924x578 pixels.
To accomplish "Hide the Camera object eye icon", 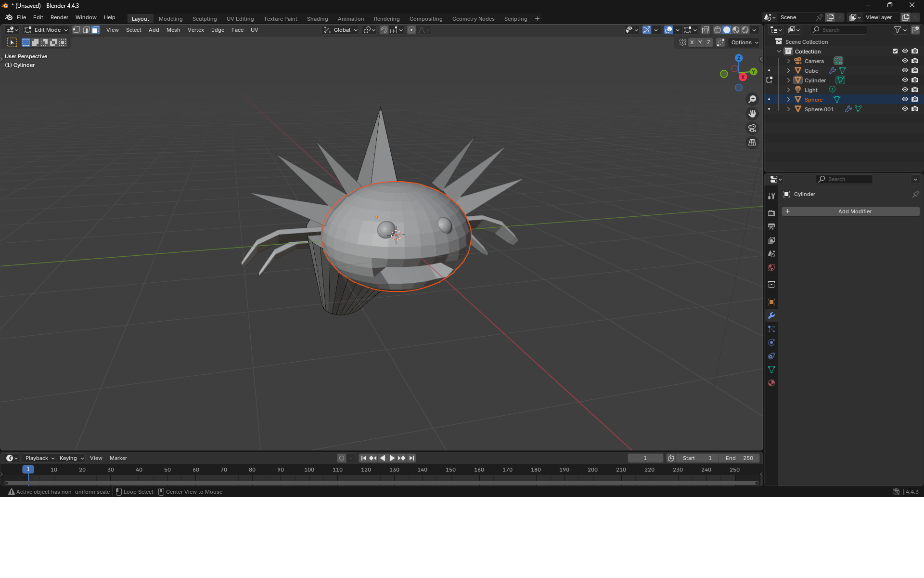I will pyautogui.click(x=905, y=61).
